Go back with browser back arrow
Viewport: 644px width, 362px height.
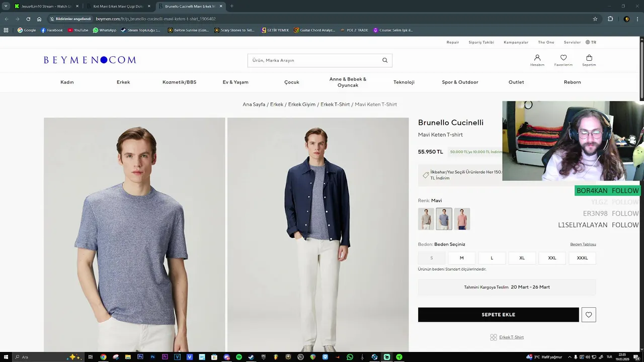click(6, 19)
